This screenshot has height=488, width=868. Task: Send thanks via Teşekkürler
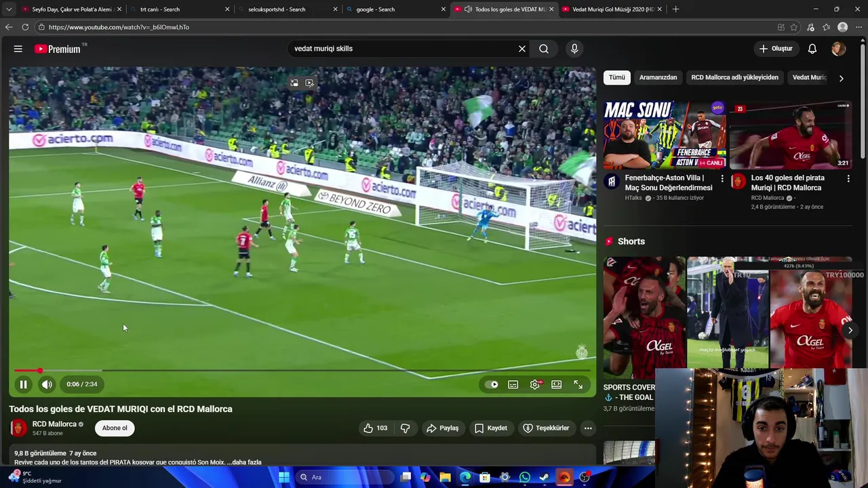click(546, 428)
